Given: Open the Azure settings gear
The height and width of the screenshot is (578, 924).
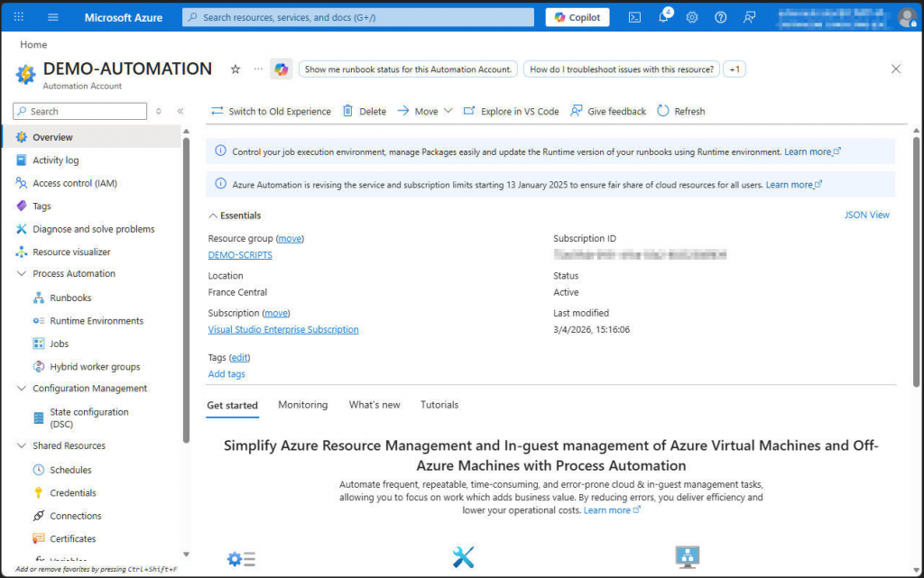Looking at the screenshot, I should [x=692, y=16].
